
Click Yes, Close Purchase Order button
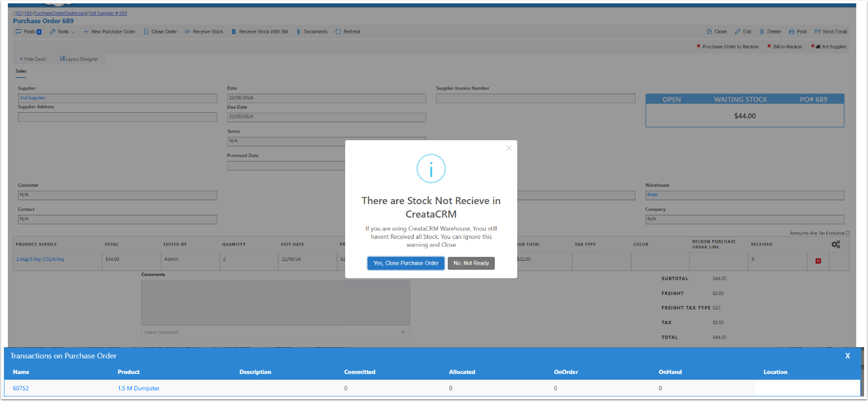click(406, 263)
